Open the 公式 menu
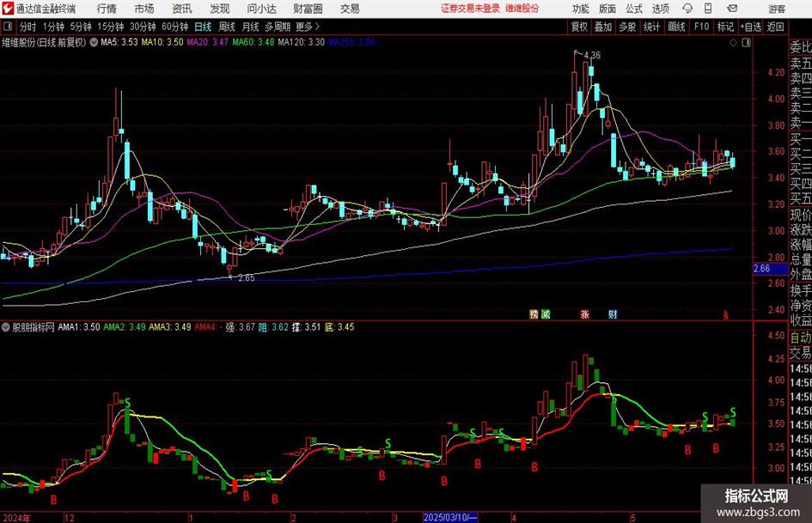Screen dimensions: 812x523 633,9
